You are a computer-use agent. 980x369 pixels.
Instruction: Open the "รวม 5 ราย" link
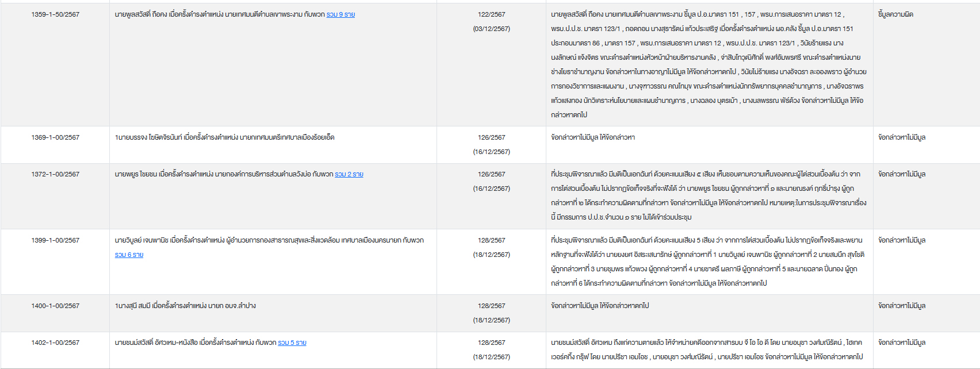(292, 343)
